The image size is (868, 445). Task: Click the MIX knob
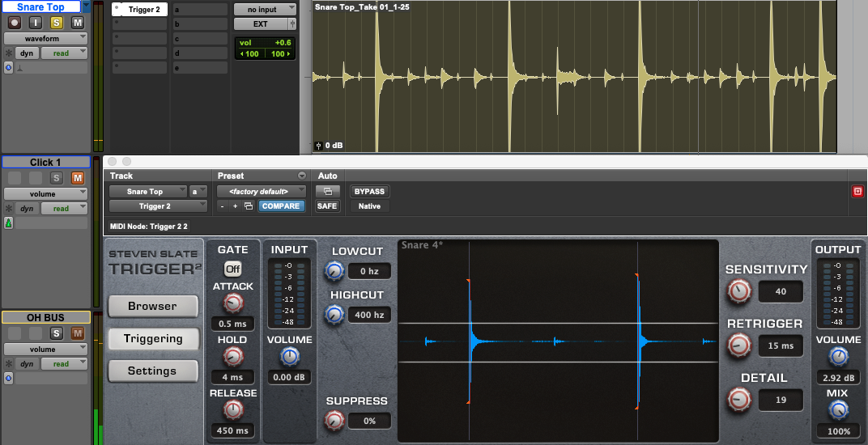click(x=838, y=410)
